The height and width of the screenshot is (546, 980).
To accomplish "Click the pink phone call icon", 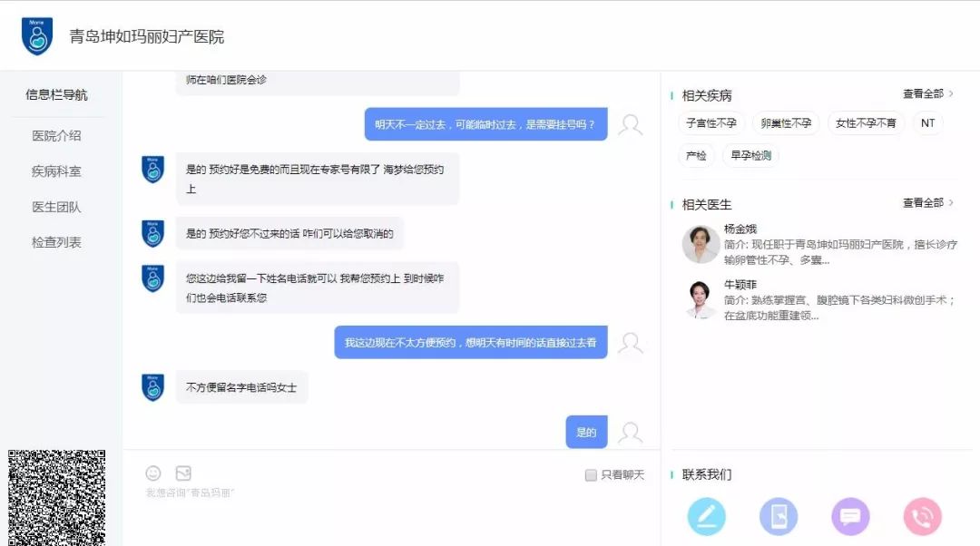I will [x=923, y=517].
